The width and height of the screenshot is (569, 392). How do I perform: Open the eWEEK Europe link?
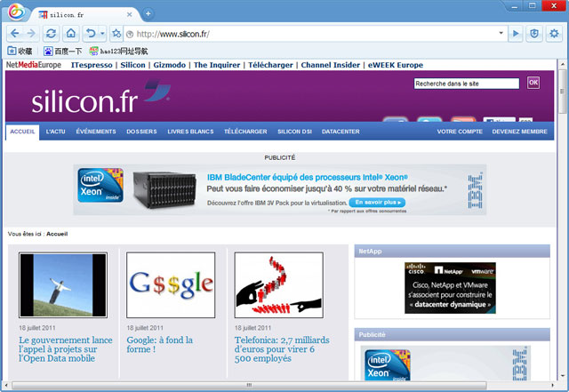[395, 65]
